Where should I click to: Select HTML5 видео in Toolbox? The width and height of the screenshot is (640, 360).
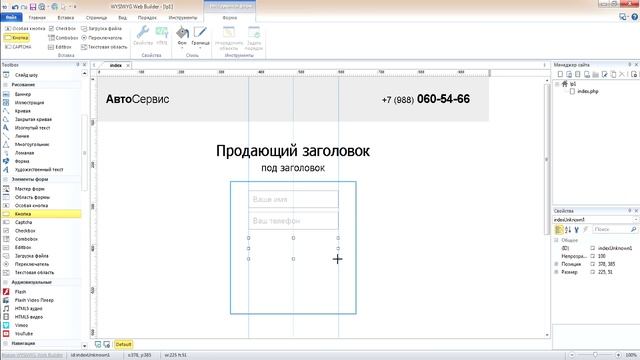pos(29,317)
